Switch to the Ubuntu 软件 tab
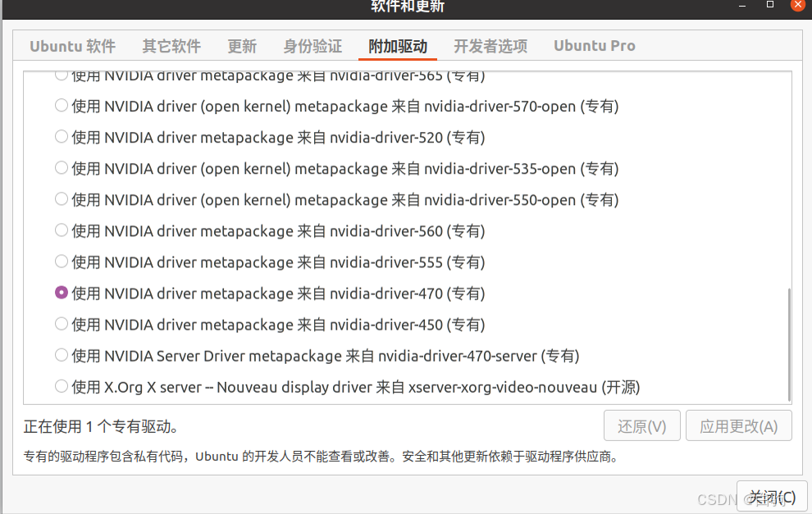Viewport: 812px width, 514px height. pos(72,46)
